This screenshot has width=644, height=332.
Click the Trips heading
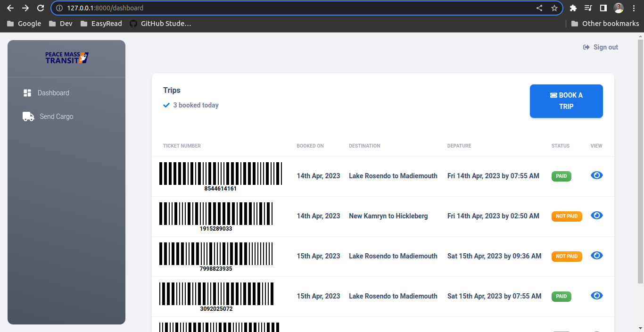coord(172,90)
